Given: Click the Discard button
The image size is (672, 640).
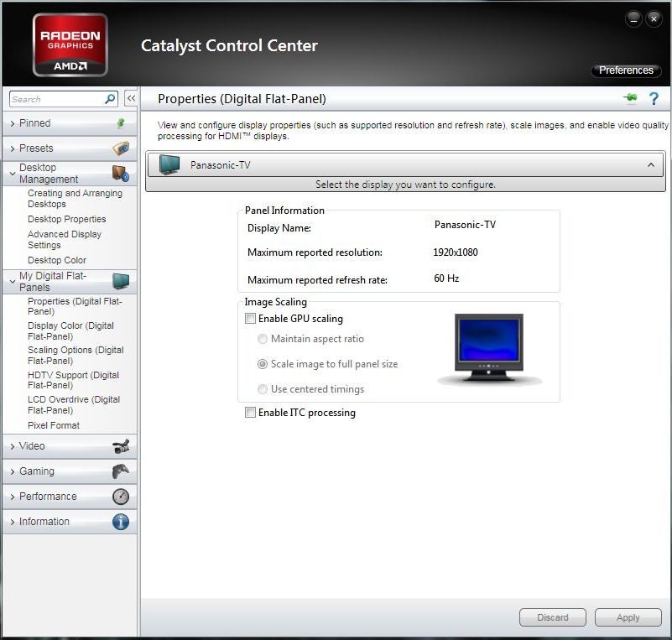Looking at the screenshot, I should pyautogui.click(x=552, y=617).
